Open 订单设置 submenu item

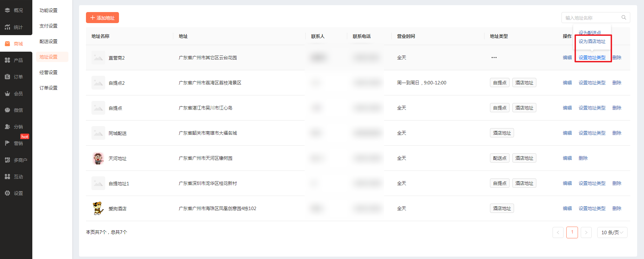[x=48, y=88]
